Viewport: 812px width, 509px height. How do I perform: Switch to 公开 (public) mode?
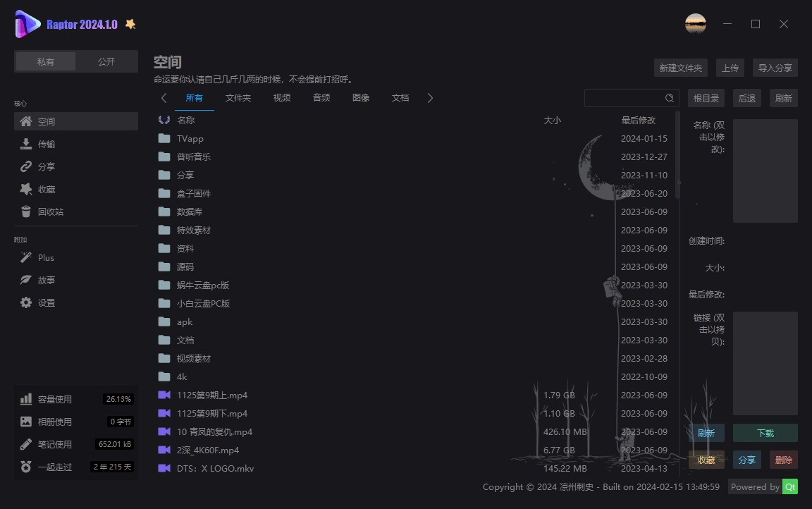click(x=106, y=61)
